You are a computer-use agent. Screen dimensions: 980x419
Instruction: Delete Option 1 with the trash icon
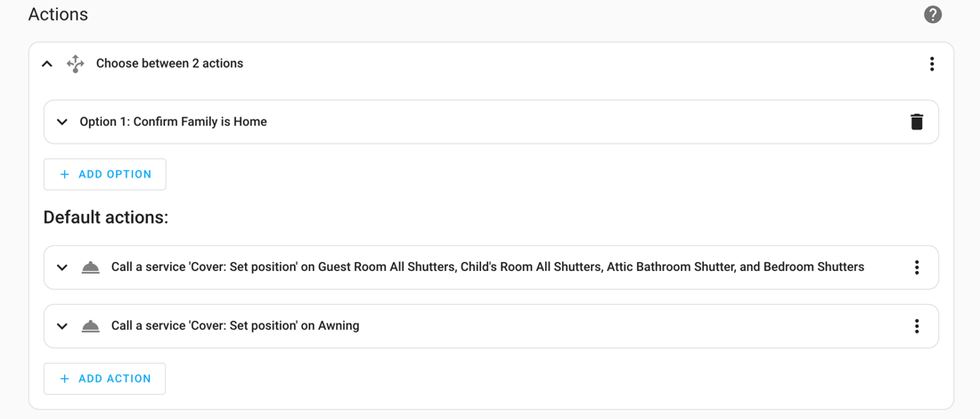pos(916,121)
